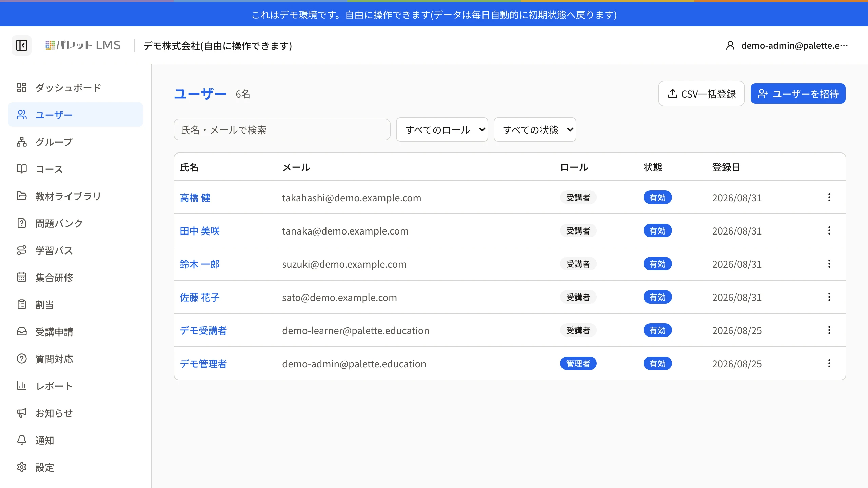Open row actions for 鈴木 一郎
The image size is (868, 488).
[x=829, y=264]
